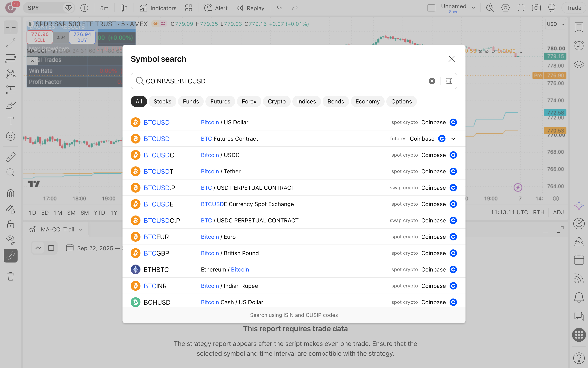Open the 5m interval selector
The image size is (588, 368).
(104, 8)
